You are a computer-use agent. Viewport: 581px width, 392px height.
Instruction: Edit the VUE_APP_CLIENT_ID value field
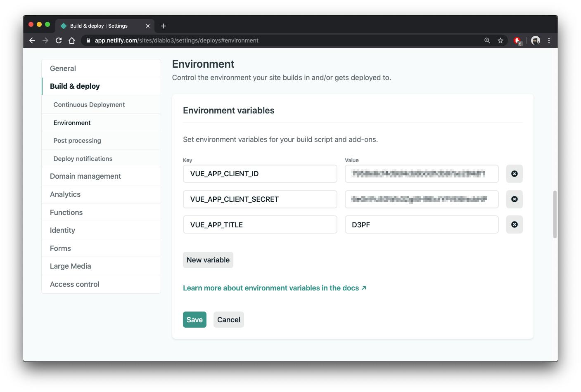pyautogui.click(x=422, y=174)
